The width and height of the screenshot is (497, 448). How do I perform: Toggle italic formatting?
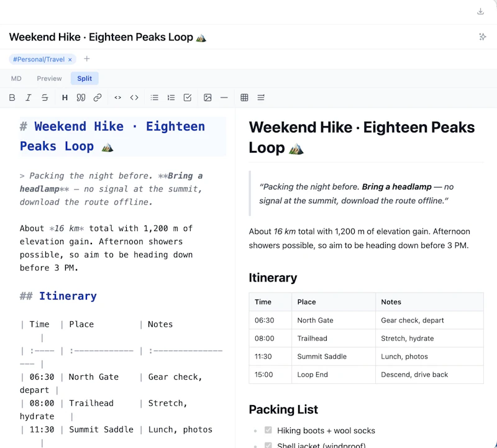[x=29, y=98]
